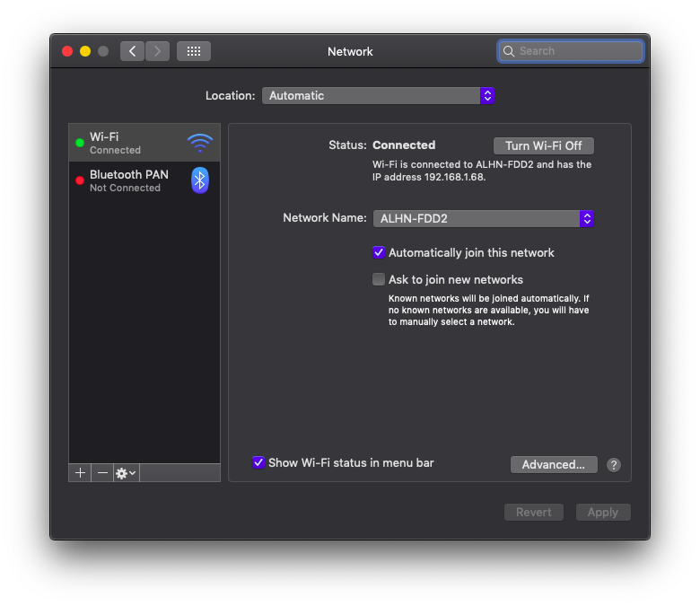The image size is (700, 606).
Task: Click the Bluetooth icon in sidebar
Action: 199,180
